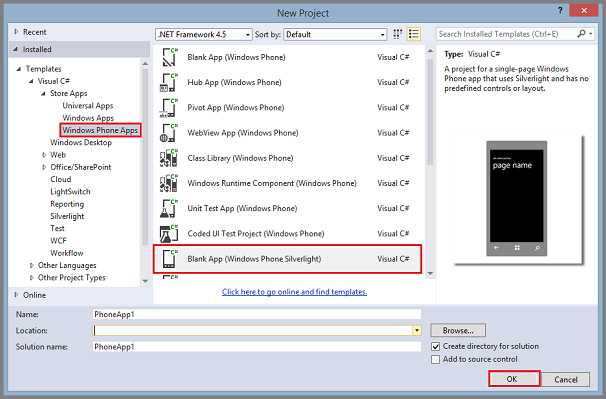Viewport: 606px width, 399px height.
Task: Enable Add to source control checkbox
Action: pos(436,360)
